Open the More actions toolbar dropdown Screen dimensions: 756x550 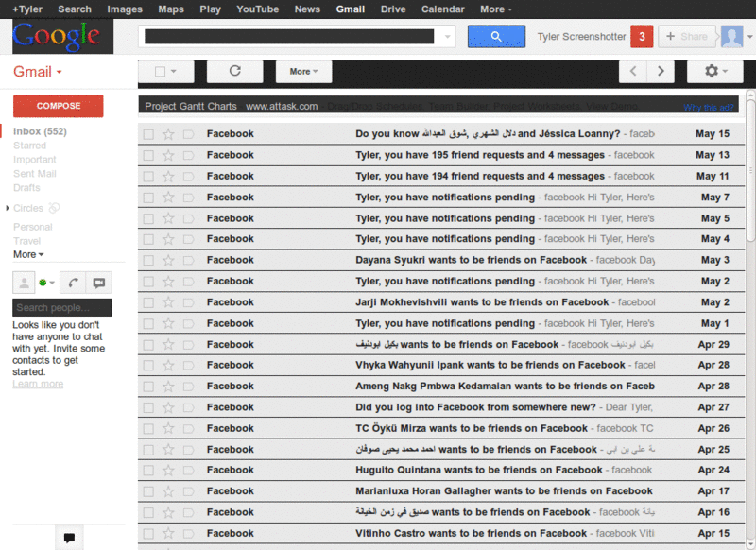(303, 71)
